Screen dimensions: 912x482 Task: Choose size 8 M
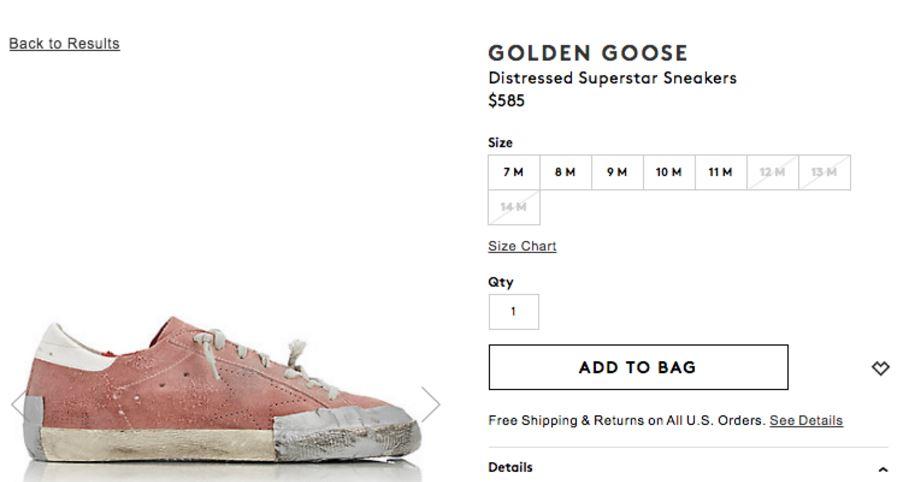click(x=565, y=172)
